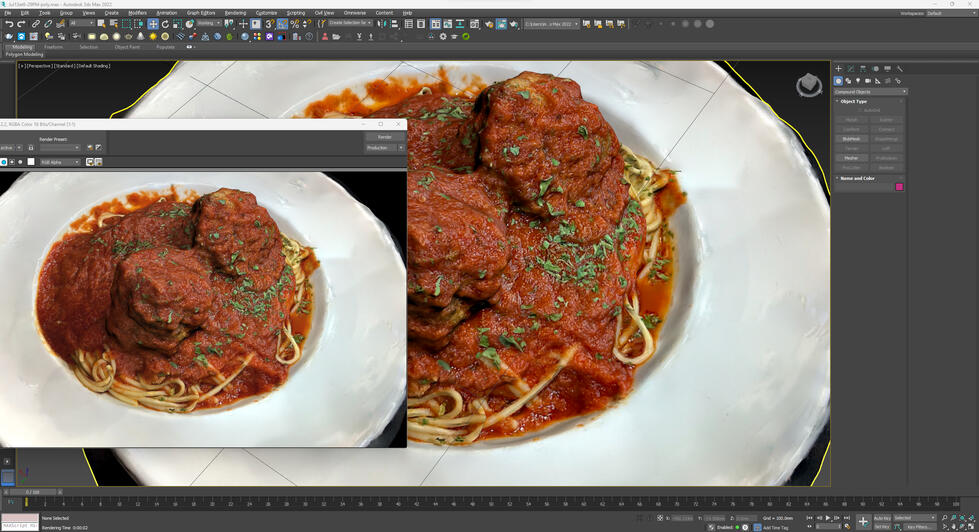
Task: Toggle the Set Key mode
Action: [x=882, y=527]
